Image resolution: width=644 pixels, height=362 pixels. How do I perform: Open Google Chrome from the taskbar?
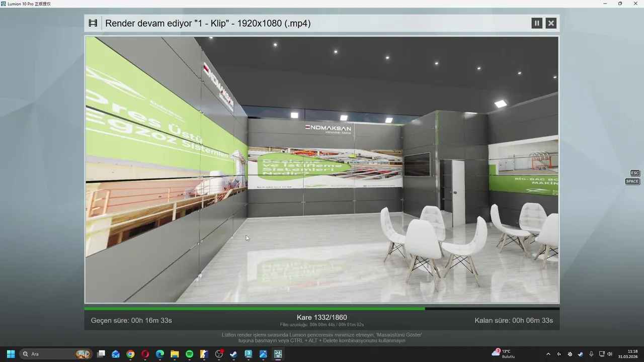coord(130,354)
